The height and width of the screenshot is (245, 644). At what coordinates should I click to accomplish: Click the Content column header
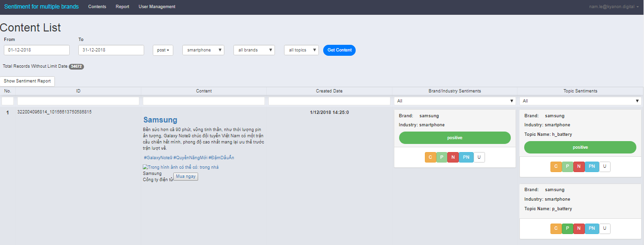204,91
